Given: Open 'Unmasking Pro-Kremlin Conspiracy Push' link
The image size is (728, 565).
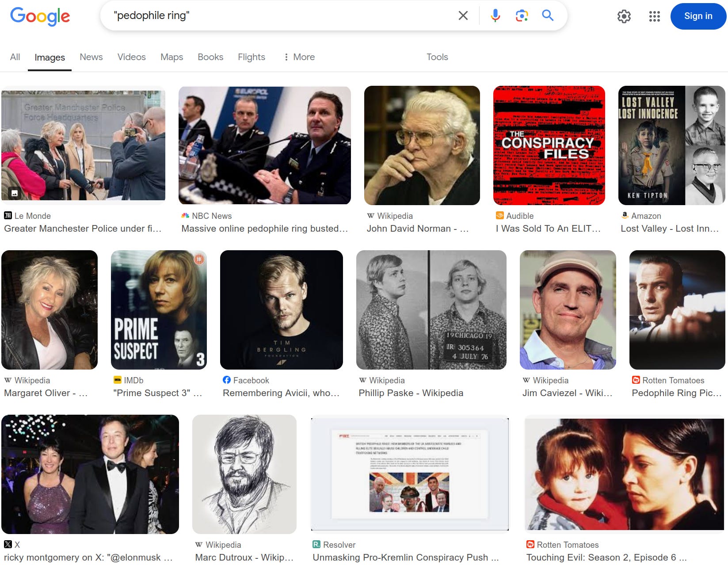Looking at the screenshot, I should pyautogui.click(x=405, y=557).
